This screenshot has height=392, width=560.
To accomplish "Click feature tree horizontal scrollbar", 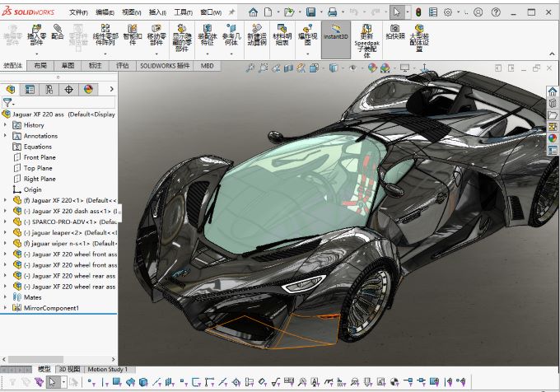I will pyautogui.click(x=35, y=359).
